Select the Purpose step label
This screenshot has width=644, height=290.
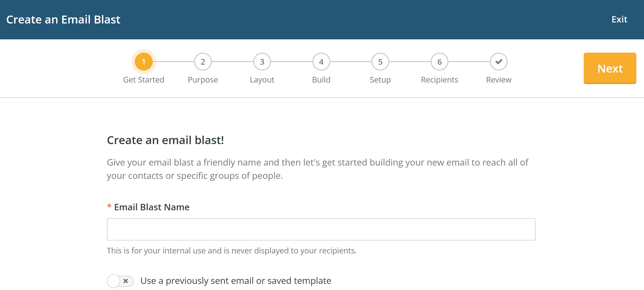click(x=203, y=79)
